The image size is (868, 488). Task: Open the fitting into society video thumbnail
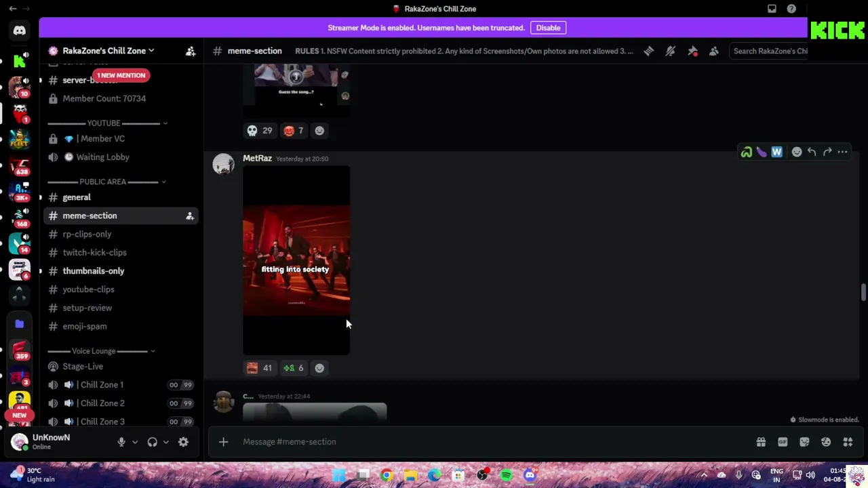point(296,260)
